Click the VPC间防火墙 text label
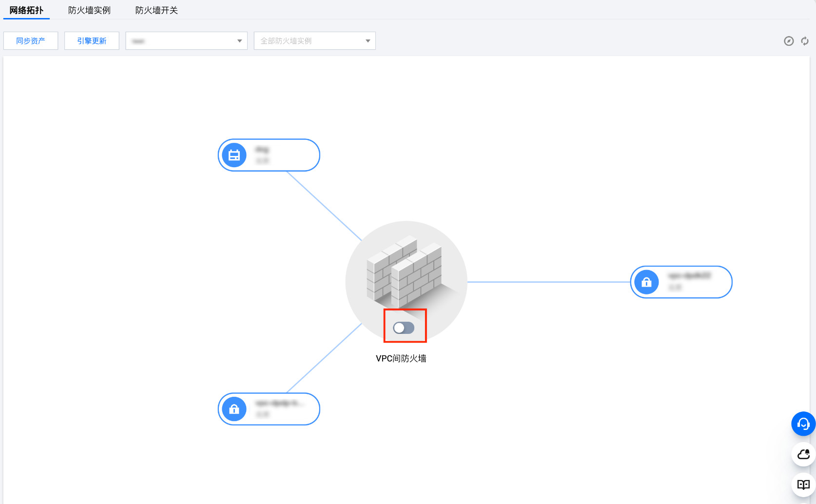This screenshot has width=816, height=504. point(401,358)
